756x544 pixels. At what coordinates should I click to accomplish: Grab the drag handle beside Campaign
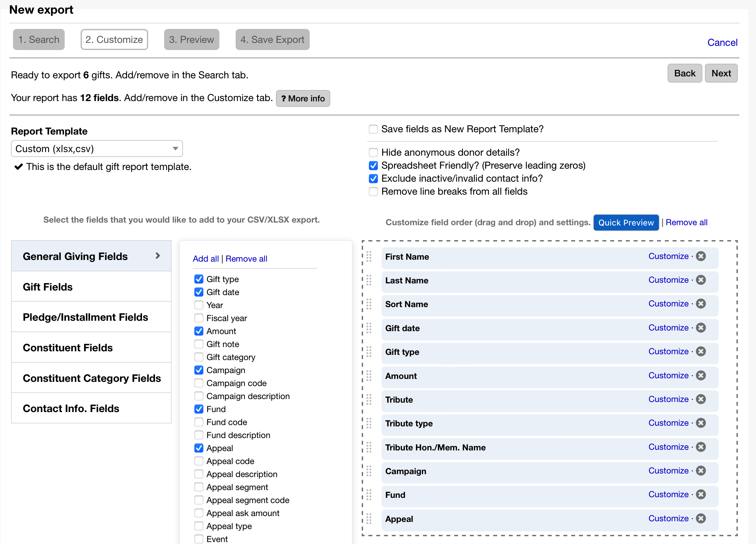pyautogui.click(x=369, y=471)
